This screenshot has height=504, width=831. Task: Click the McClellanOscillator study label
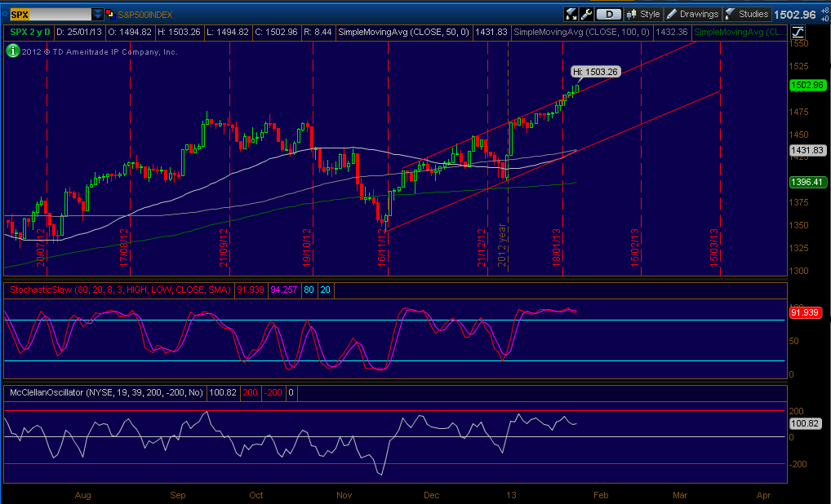[x=106, y=393]
